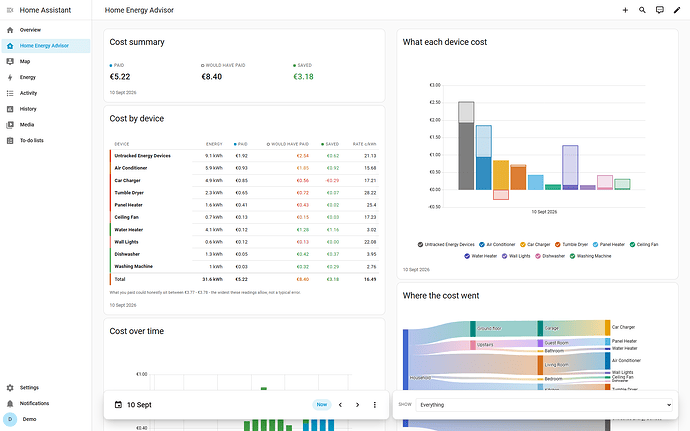Screen dimensions: 690x431
Task: Toggle Ceiling Fan legend item
Action: (644, 244)
